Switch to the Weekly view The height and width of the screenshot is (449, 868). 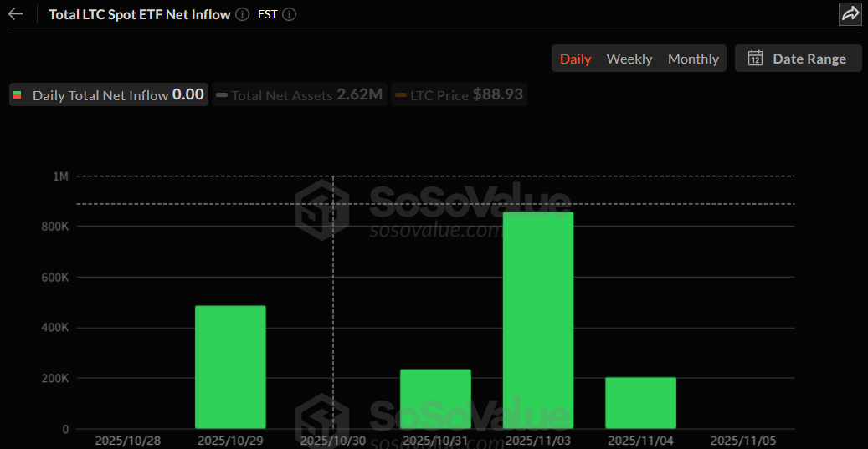point(629,59)
